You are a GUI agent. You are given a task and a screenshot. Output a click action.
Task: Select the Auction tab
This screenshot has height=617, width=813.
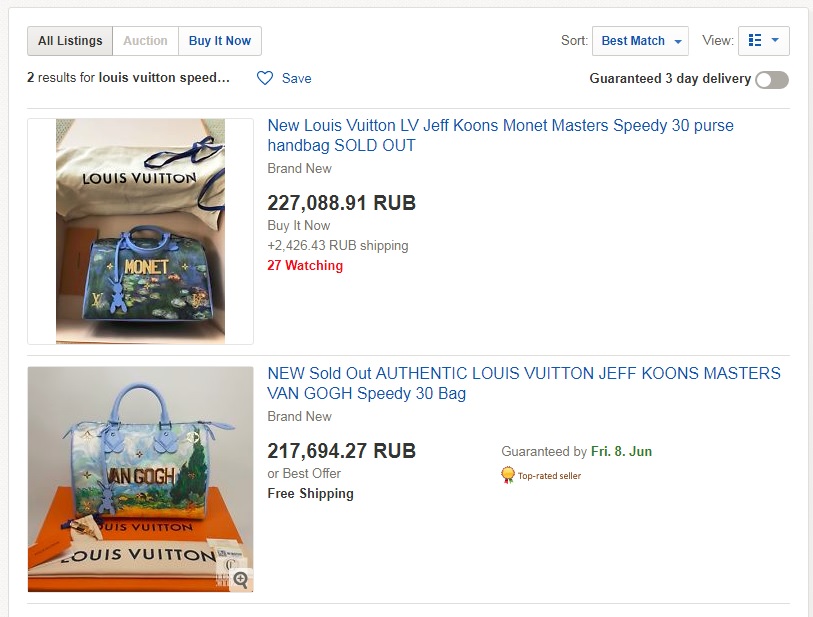pyautogui.click(x=145, y=41)
